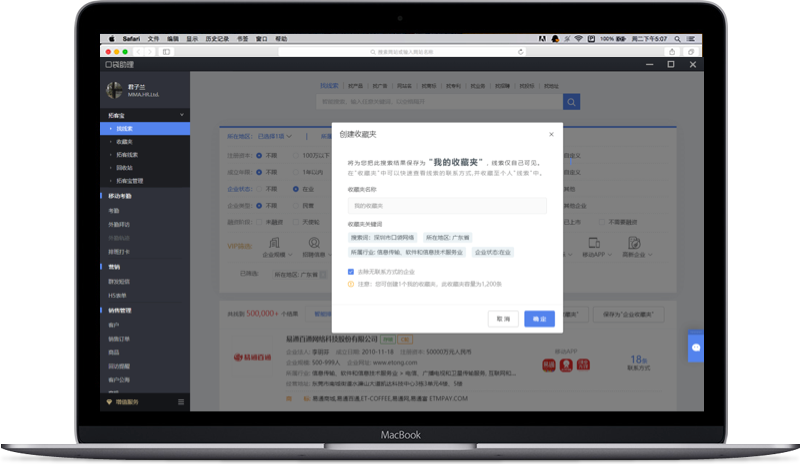Click the Safari share icon

point(672,51)
